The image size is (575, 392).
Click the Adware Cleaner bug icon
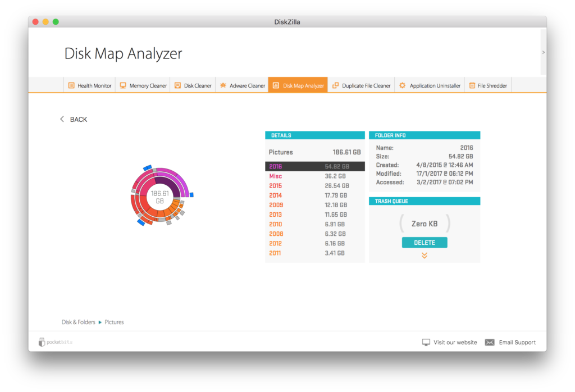(223, 85)
